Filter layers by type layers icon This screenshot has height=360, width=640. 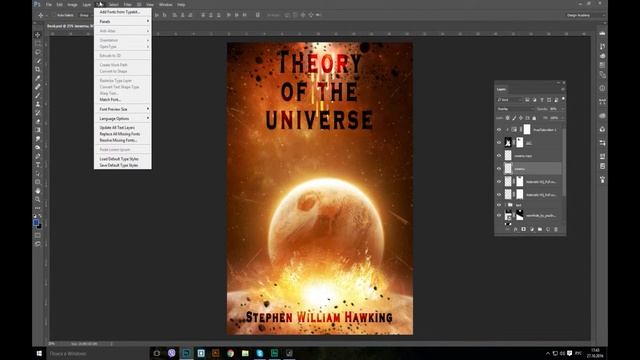542,100
